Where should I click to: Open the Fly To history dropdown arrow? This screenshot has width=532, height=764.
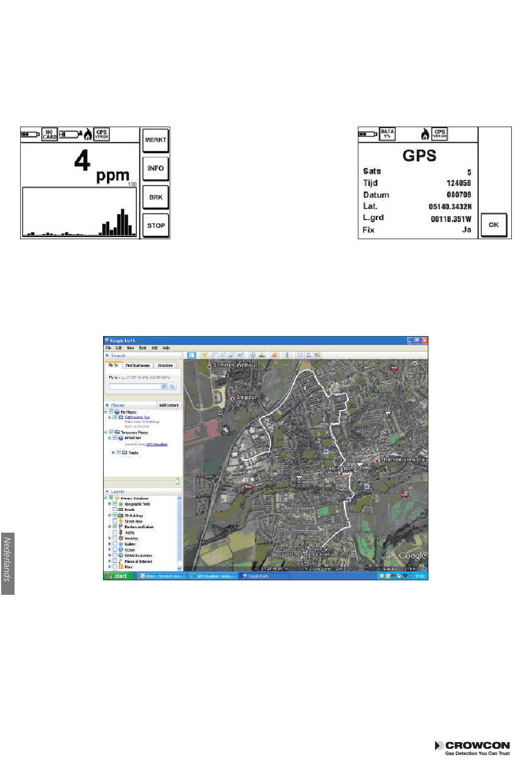click(x=164, y=386)
